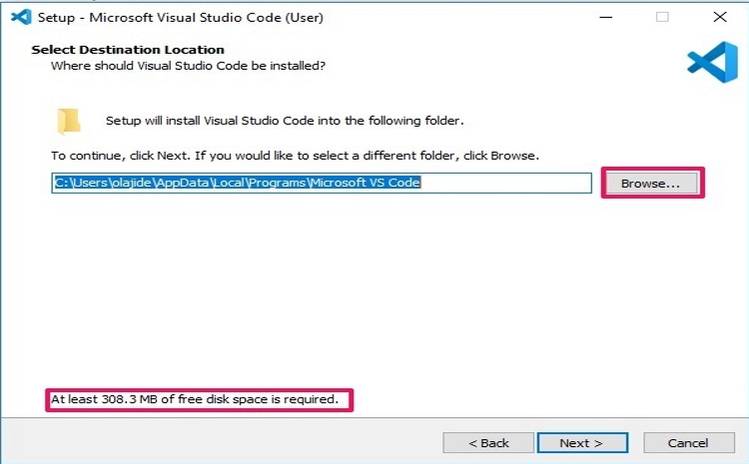Go to previous step with Back
Viewport: 749px width, 464px height.
pos(489,443)
